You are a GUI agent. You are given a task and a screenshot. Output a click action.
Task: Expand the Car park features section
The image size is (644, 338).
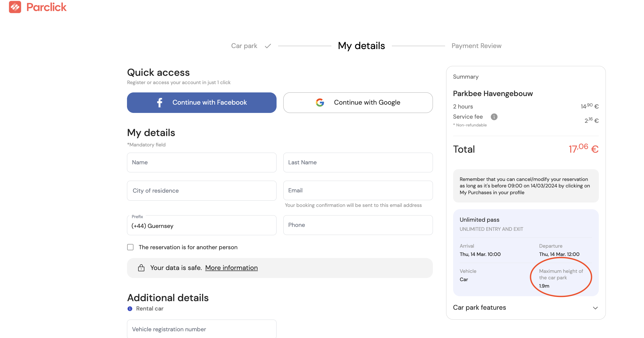coord(479,308)
